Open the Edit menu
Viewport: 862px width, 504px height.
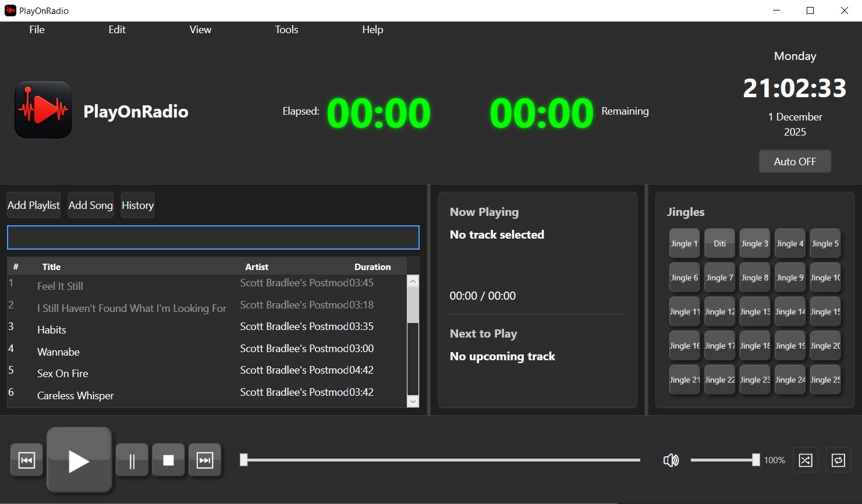pos(116,30)
